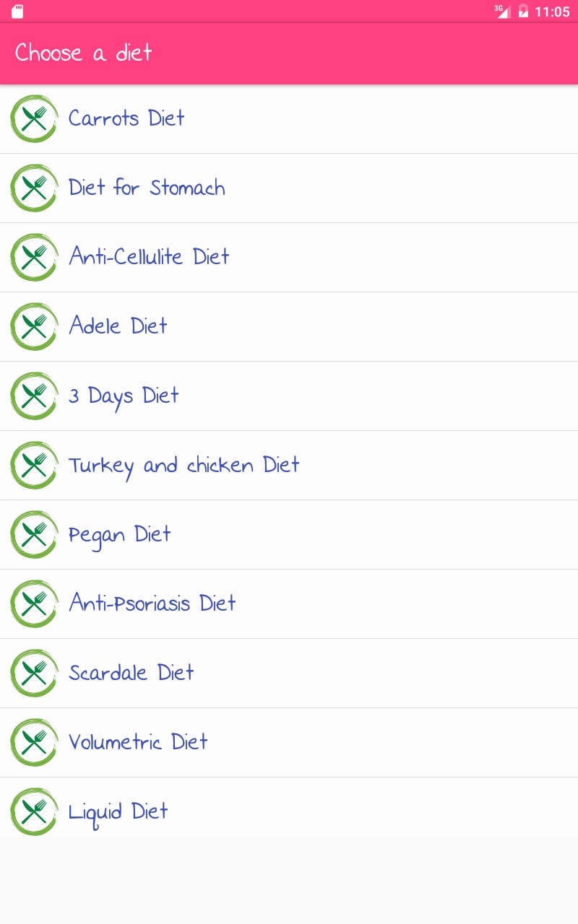Tap the plate icon next to Diet for Stomach

[34, 188]
